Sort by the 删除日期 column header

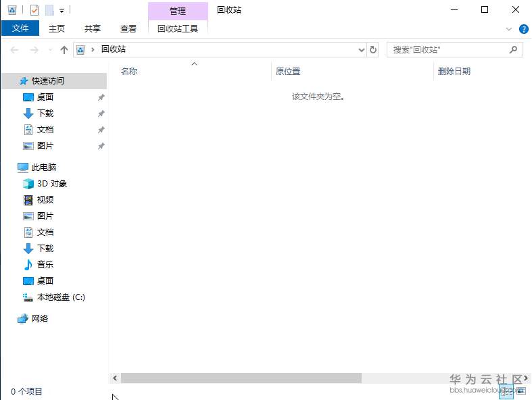pyautogui.click(x=454, y=71)
